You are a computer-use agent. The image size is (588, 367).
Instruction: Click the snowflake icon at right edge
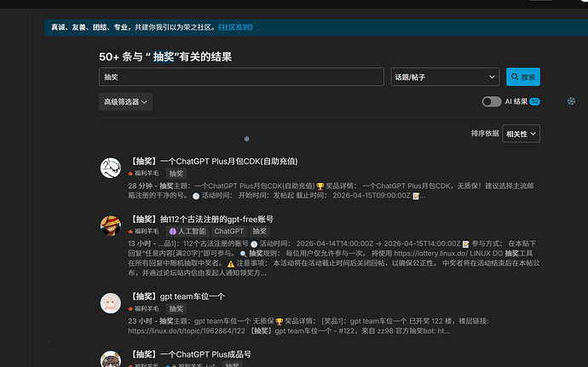tap(571, 100)
